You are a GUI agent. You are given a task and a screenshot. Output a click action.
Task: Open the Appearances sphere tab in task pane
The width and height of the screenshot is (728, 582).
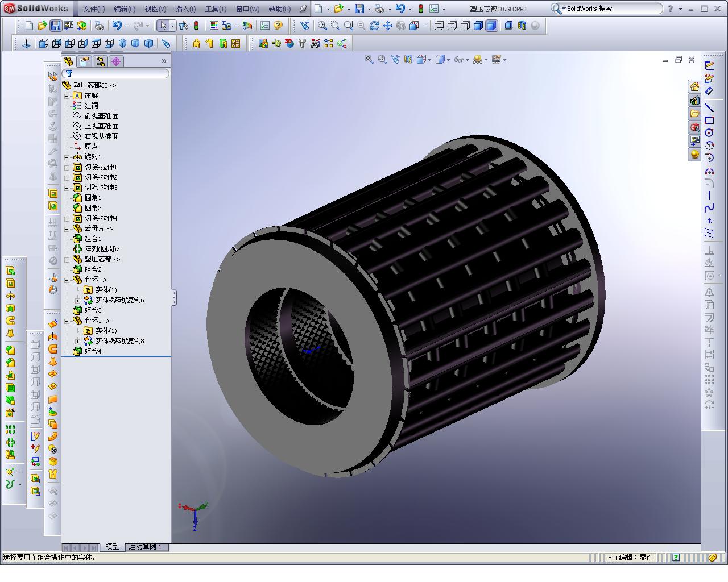(694, 155)
